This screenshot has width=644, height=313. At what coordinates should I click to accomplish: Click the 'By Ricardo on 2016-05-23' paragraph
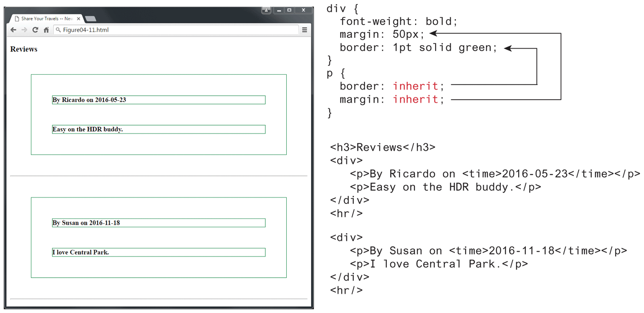(89, 100)
